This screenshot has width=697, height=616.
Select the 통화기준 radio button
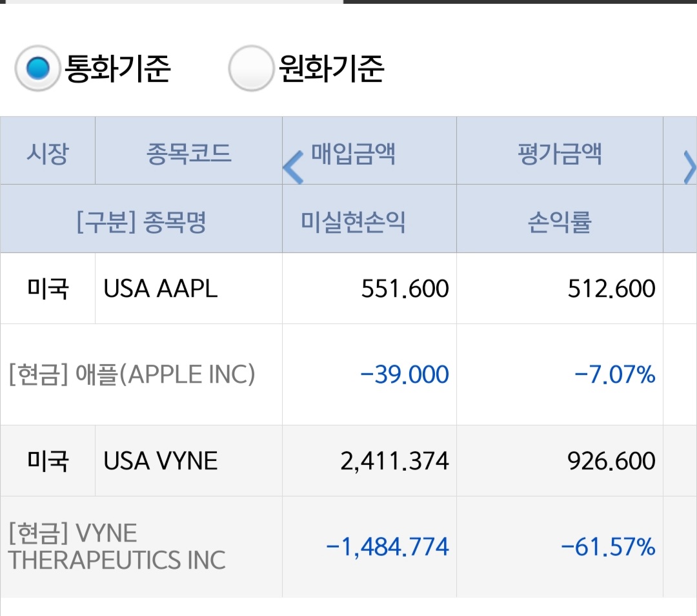pos(38,68)
